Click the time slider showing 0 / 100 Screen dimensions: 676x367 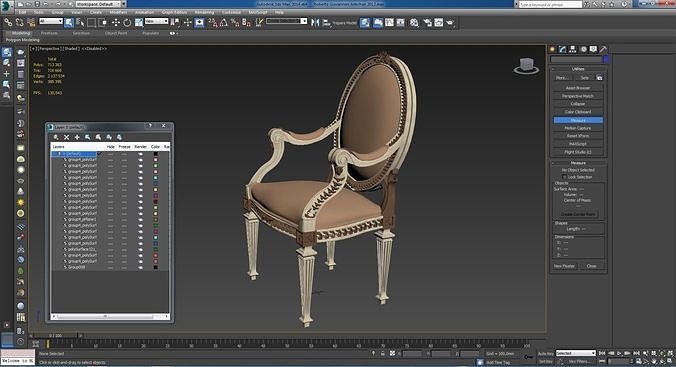[56, 335]
